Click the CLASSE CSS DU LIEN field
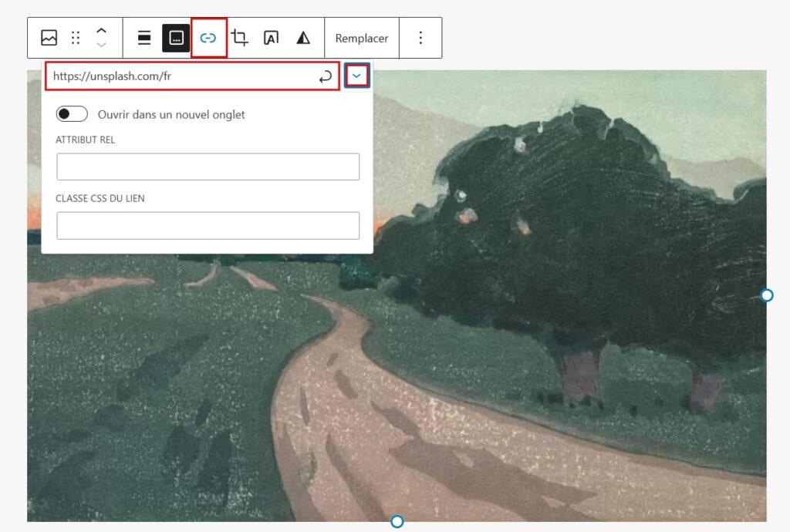 (x=207, y=225)
